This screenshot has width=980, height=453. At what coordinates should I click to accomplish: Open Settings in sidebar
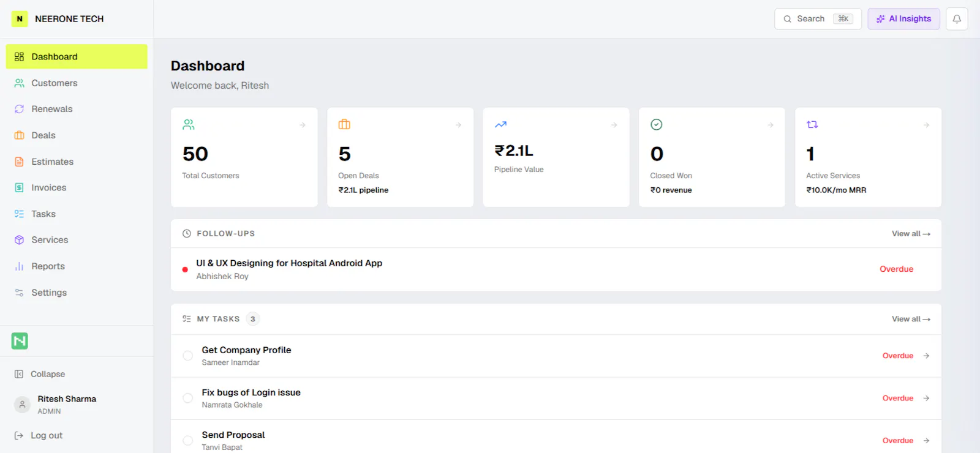77,293
